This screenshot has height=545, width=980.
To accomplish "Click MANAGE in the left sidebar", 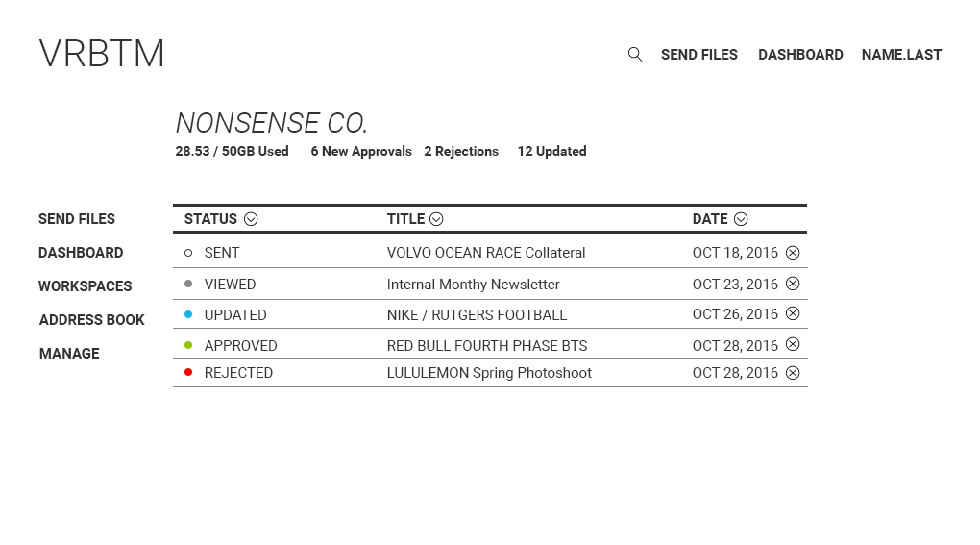I will (x=69, y=354).
